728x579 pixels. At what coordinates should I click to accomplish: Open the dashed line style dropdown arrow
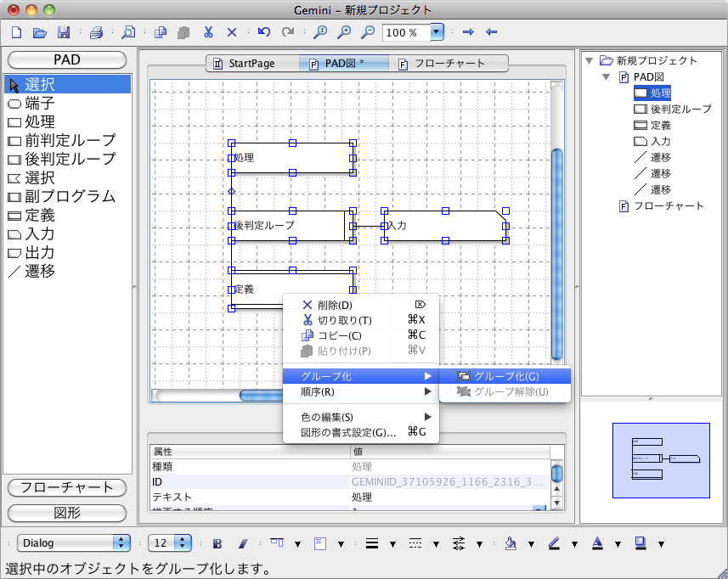point(436,544)
